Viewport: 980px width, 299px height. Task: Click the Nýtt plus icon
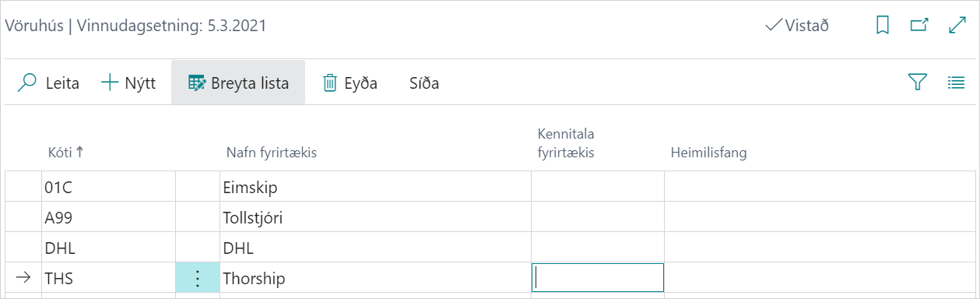pyautogui.click(x=109, y=83)
